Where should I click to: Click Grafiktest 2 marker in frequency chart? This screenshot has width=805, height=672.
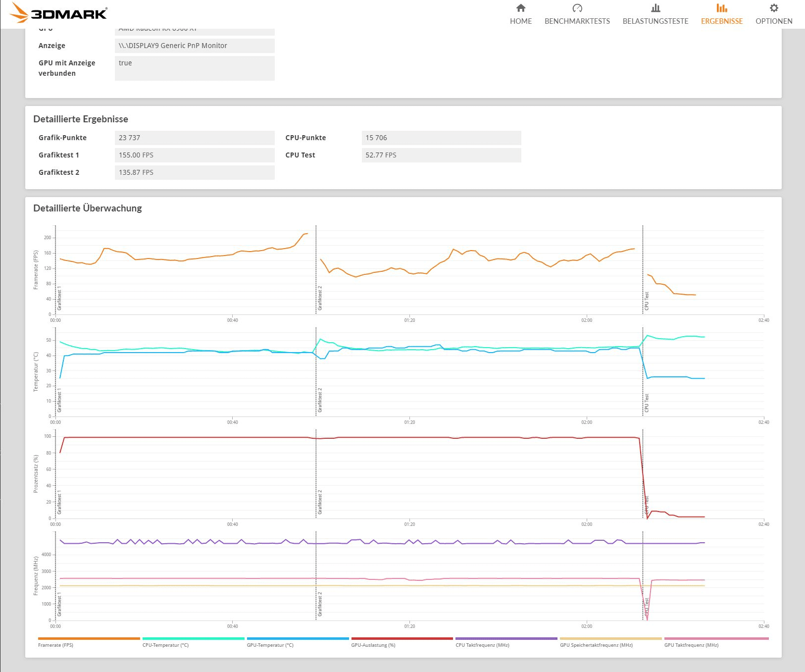pos(320,604)
